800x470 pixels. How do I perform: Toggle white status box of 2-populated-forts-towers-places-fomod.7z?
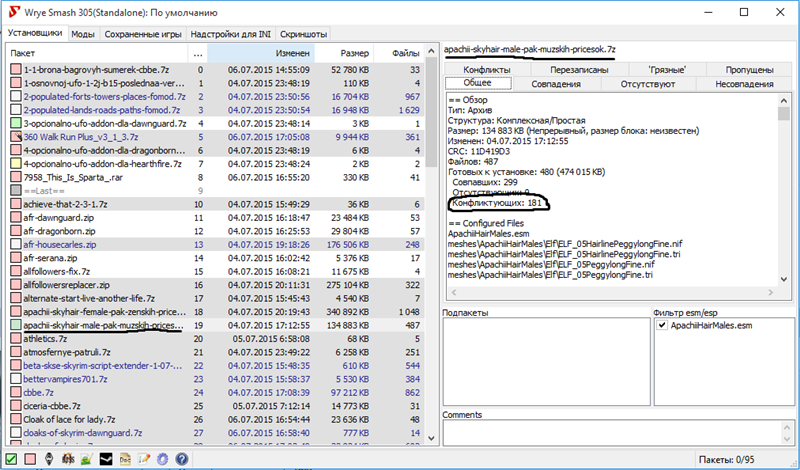(x=16, y=96)
